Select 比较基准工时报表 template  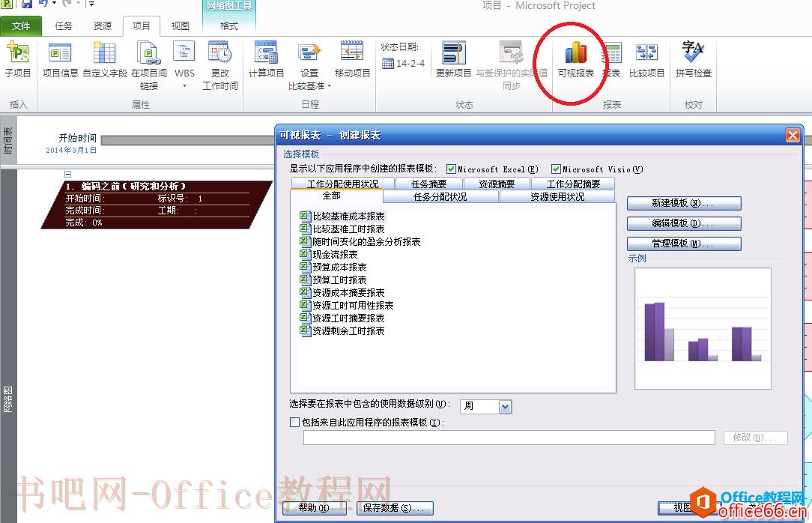coord(342,229)
